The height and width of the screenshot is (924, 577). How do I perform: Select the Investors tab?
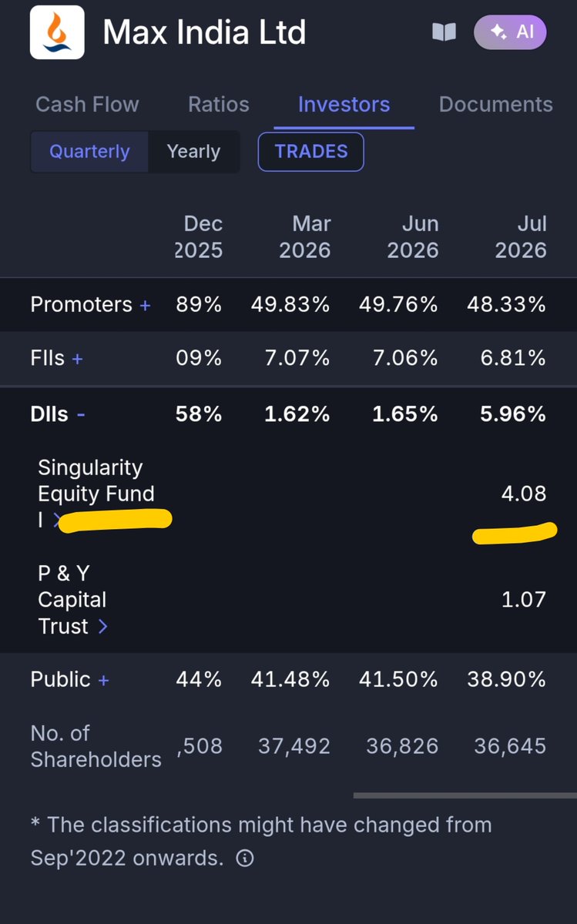click(344, 105)
